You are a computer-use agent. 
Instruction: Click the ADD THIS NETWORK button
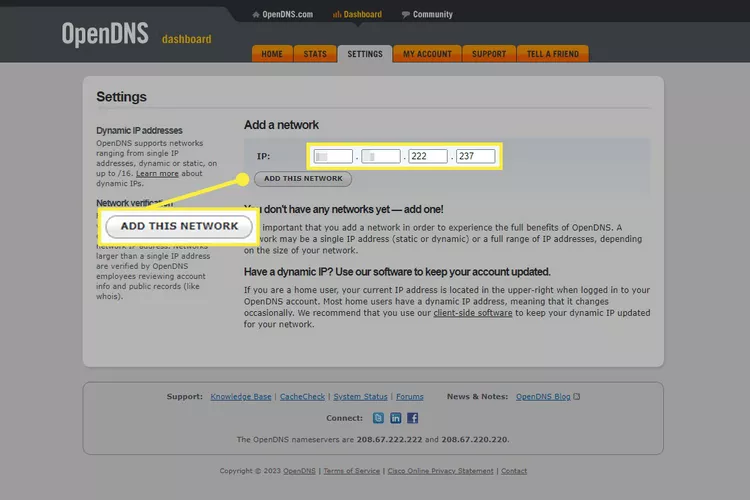point(303,178)
